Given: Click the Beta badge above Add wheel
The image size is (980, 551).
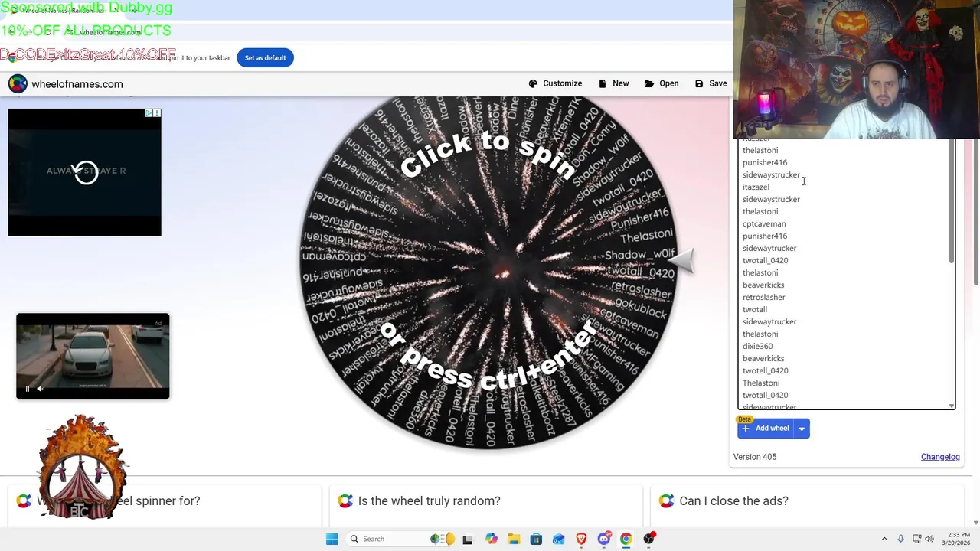Looking at the screenshot, I should point(745,419).
